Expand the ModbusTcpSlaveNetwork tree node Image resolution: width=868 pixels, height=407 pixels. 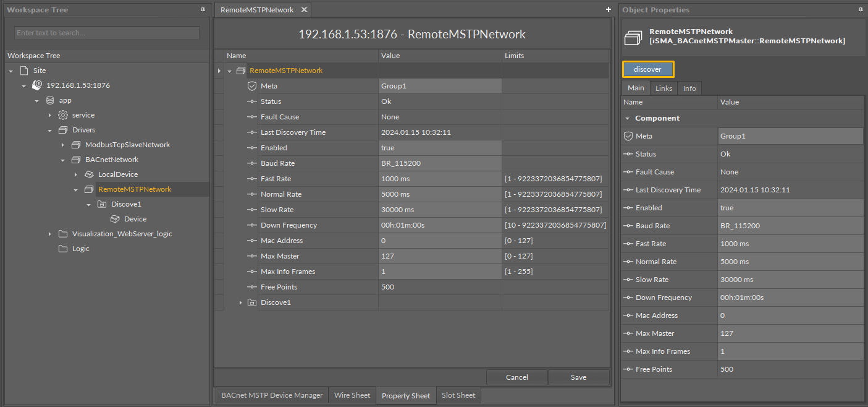(62, 145)
